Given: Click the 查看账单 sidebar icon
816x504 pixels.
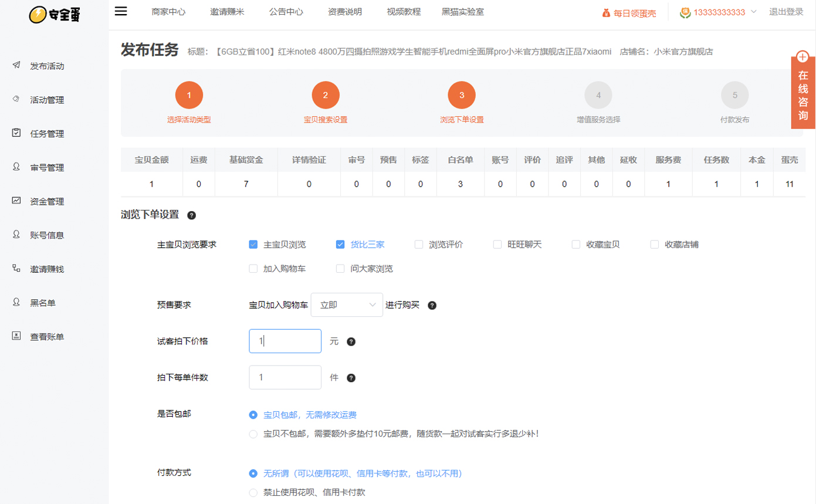Looking at the screenshot, I should (16, 336).
